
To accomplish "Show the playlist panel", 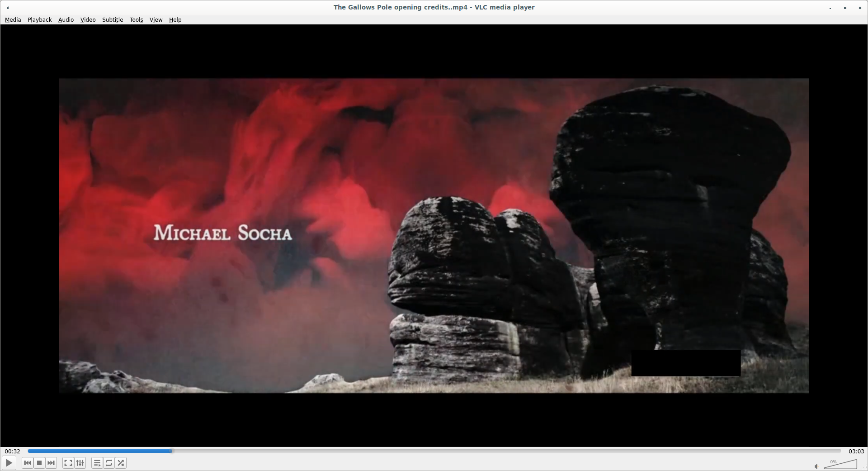I will 97,463.
